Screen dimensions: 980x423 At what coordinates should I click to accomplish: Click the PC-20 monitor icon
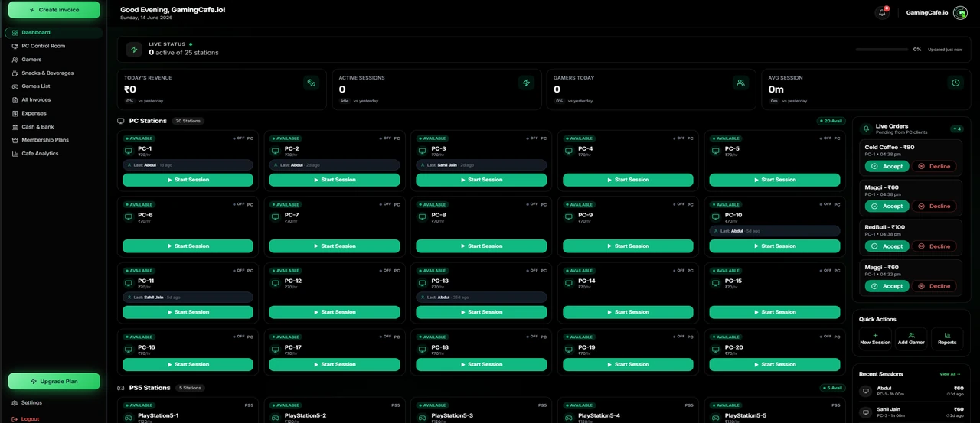pos(715,350)
